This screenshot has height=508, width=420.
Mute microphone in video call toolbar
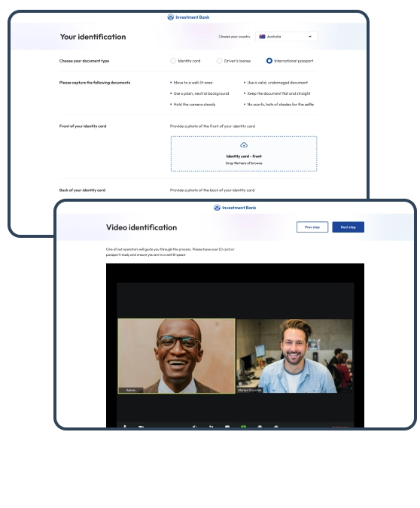point(125,427)
